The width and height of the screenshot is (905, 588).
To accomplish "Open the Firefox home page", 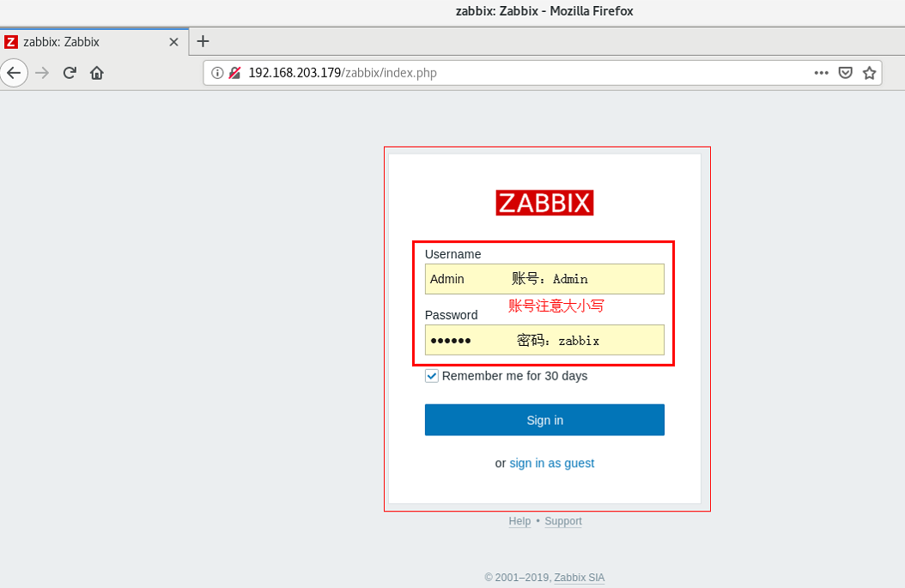I will pyautogui.click(x=97, y=73).
